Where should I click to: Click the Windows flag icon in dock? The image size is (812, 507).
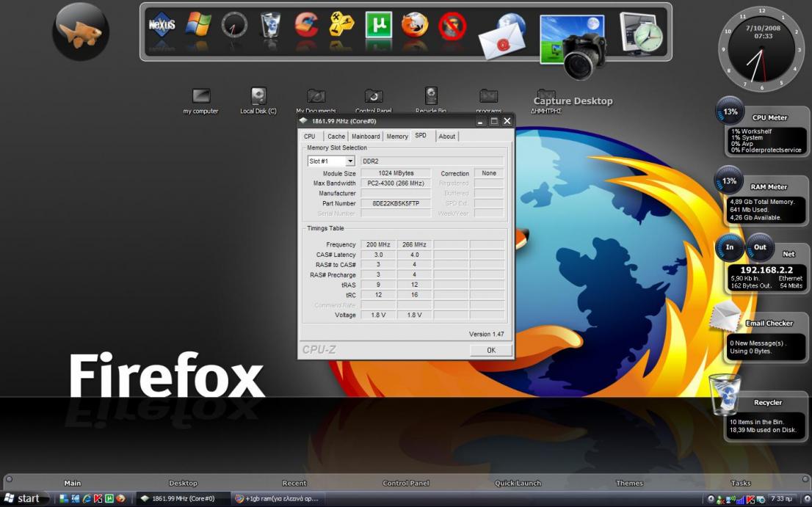tap(198, 24)
